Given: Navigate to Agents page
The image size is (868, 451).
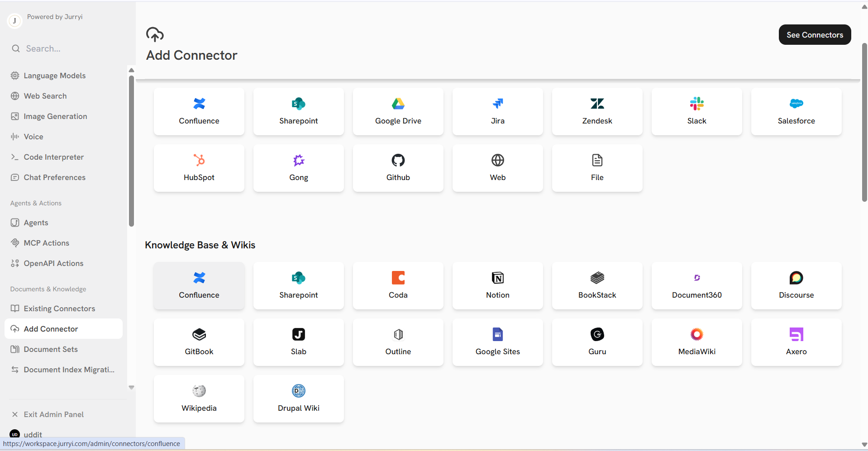Looking at the screenshot, I should pos(63,223).
